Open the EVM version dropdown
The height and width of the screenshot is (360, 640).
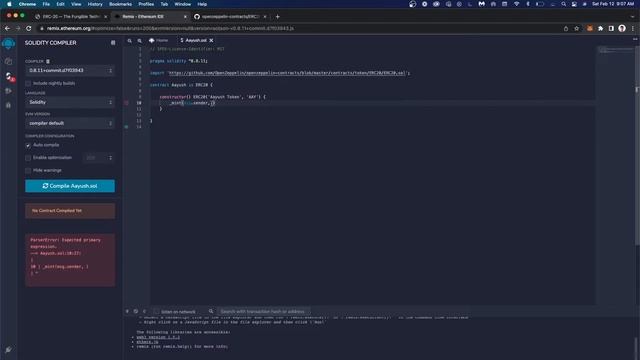pos(70,123)
